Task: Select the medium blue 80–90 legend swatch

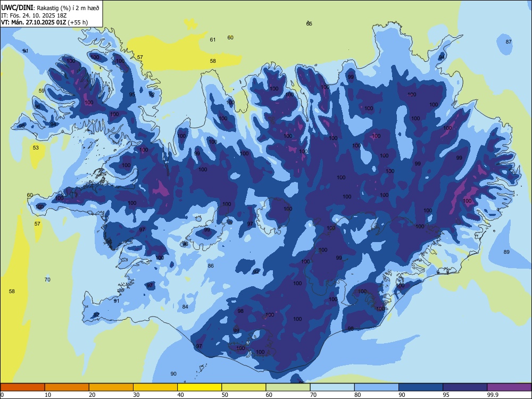Action: point(377,387)
